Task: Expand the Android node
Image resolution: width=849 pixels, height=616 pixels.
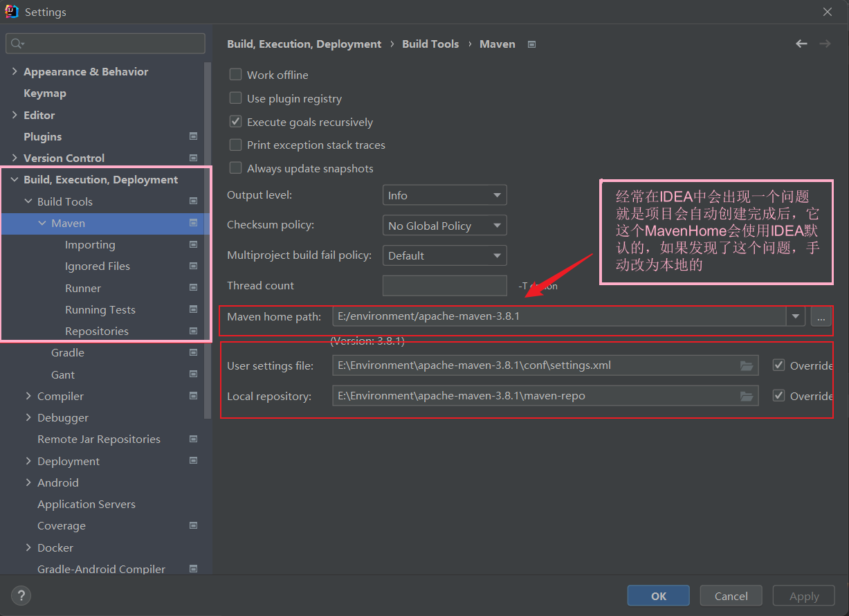Action: coord(28,482)
